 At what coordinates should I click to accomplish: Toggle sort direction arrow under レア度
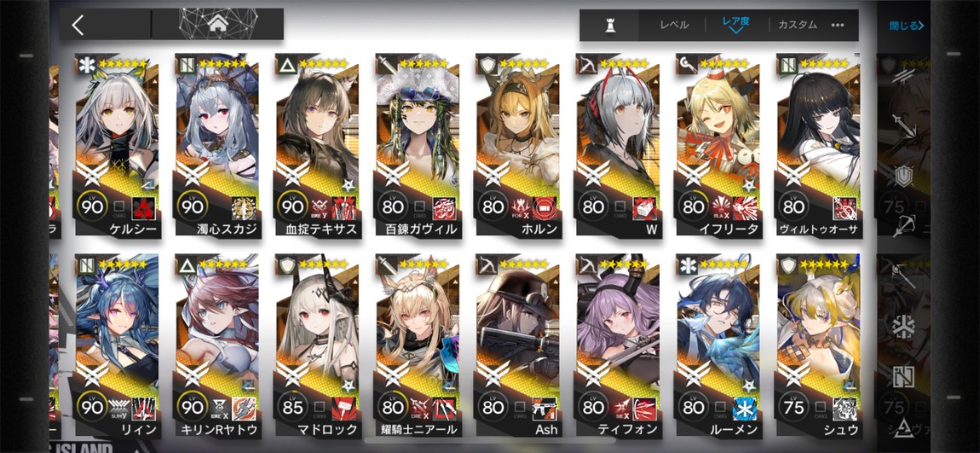point(736,32)
